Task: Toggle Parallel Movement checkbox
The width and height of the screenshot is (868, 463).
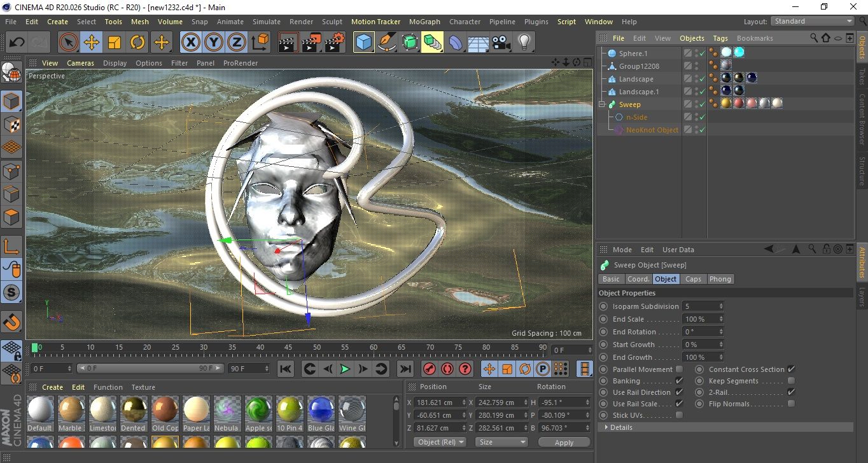Action: click(679, 369)
